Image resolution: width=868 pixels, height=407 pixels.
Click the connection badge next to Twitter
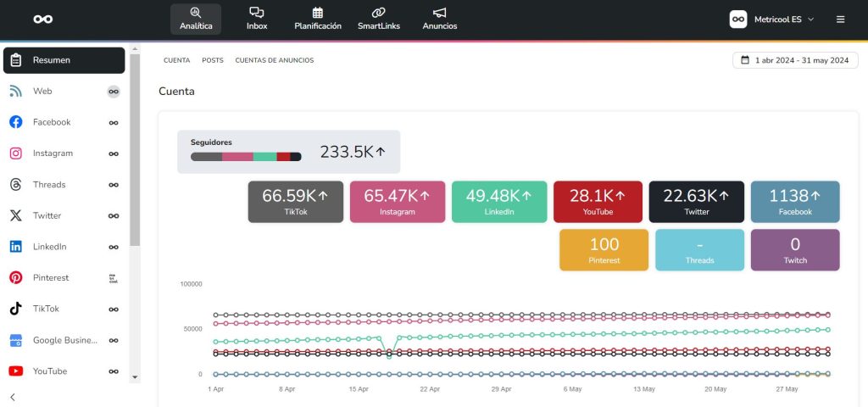click(114, 215)
